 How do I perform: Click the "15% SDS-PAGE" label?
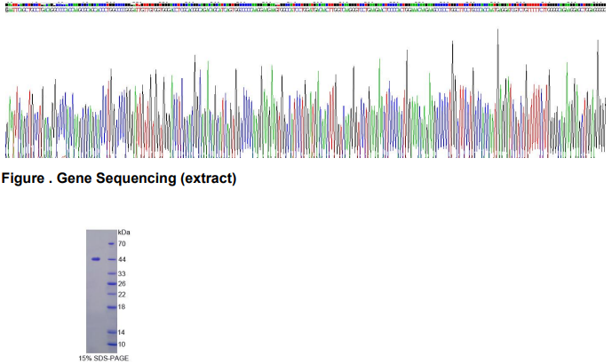coord(103,358)
